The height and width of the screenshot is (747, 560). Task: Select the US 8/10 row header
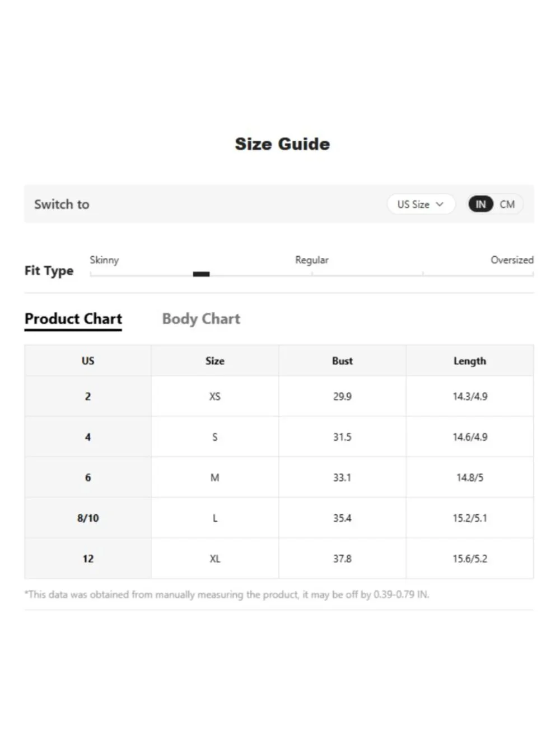point(88,518)
